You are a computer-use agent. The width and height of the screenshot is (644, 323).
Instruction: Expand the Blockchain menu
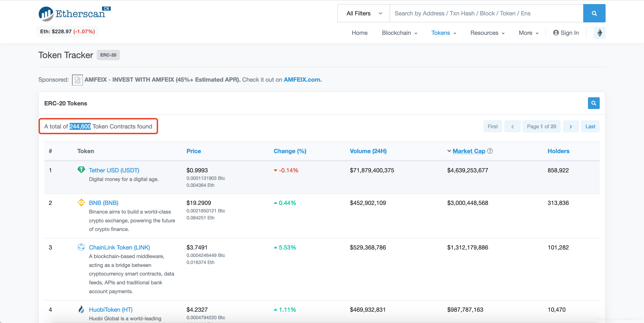coord(399,33)
